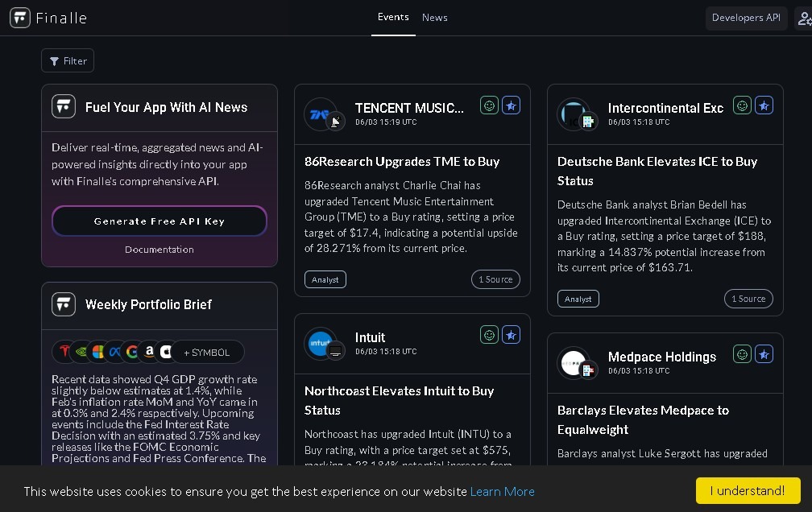Viewport: 812px width, 512px height.
Task: Click the TENCENT MUSIC... company name
Action: tap(409, 108)
